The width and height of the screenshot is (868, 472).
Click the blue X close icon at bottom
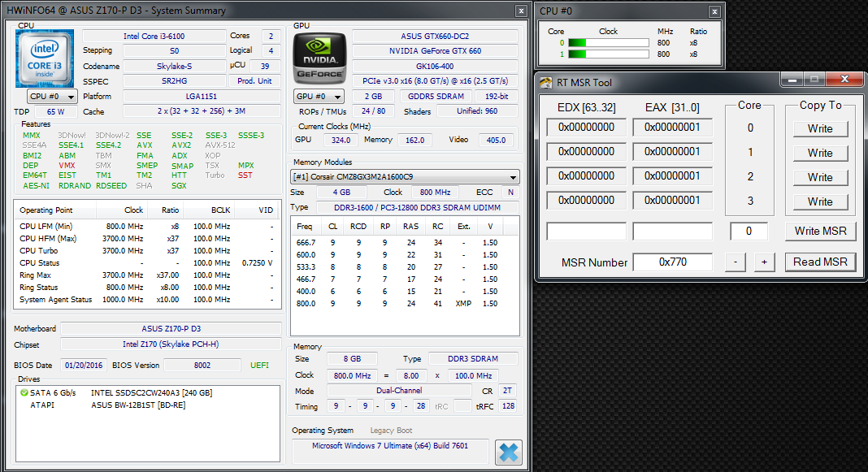pyautogui.click(x=509, y=452)
